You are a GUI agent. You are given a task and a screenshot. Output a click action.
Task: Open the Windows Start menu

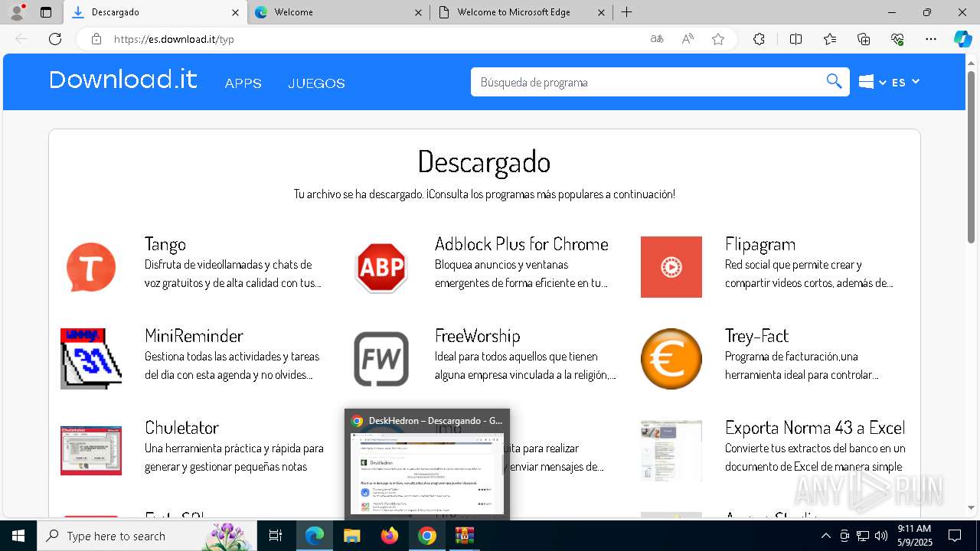tap(18, 536)
